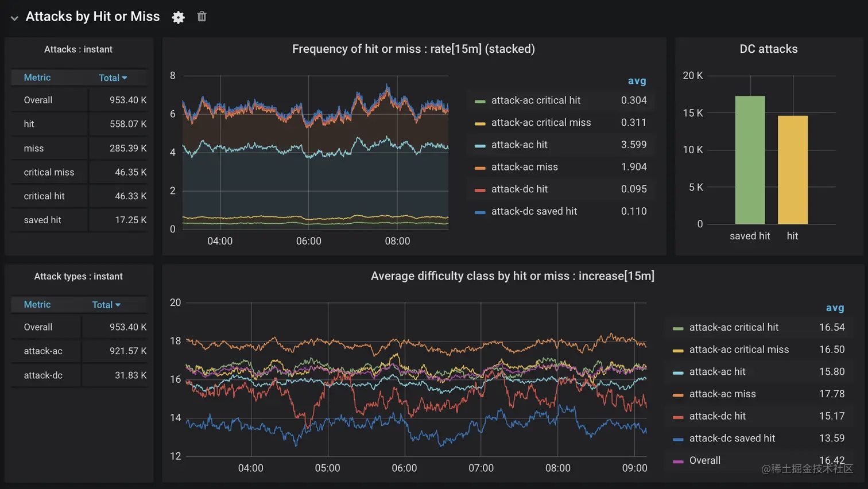
Task: Open DC attacks panel title menu
Action: tap(769, 49)
